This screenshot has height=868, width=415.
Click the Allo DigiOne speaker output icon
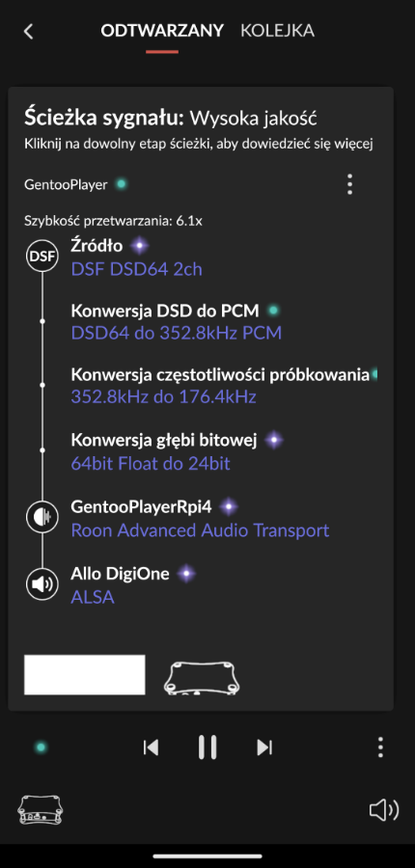point(42,584)
